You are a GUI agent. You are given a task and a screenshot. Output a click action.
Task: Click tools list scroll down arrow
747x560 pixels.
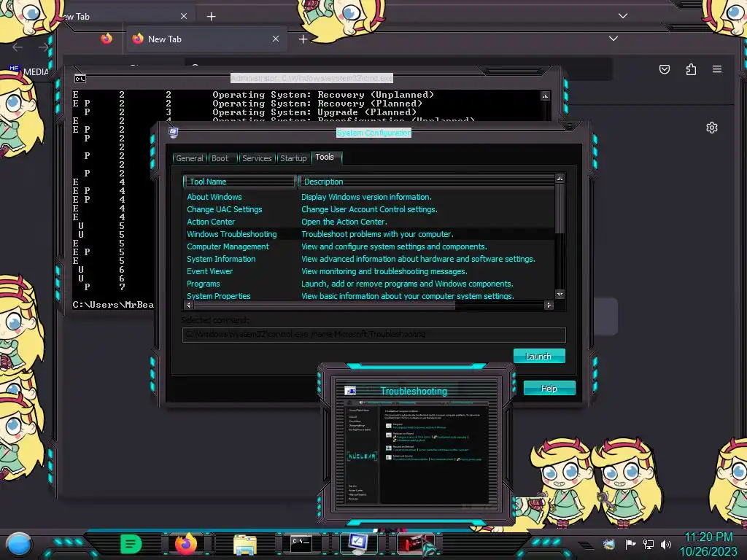[x=560, y=295]
